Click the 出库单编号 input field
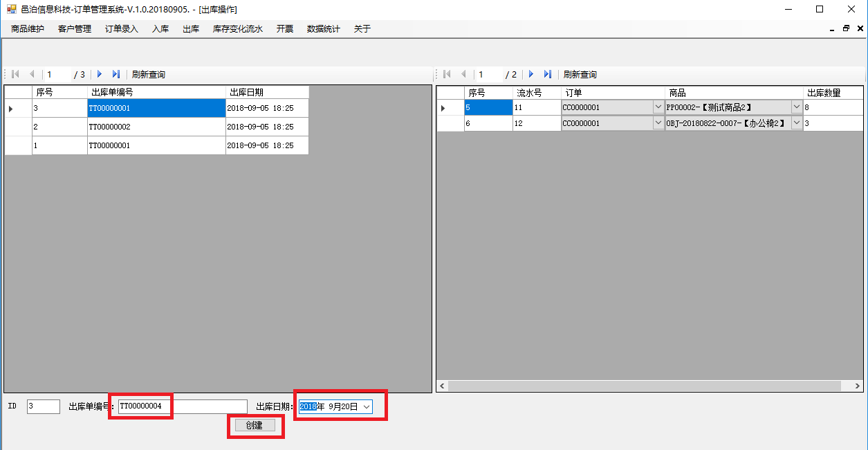 182,406
